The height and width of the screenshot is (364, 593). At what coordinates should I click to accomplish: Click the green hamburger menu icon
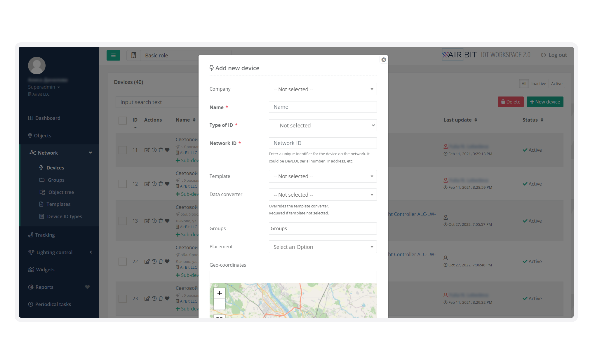113,55
